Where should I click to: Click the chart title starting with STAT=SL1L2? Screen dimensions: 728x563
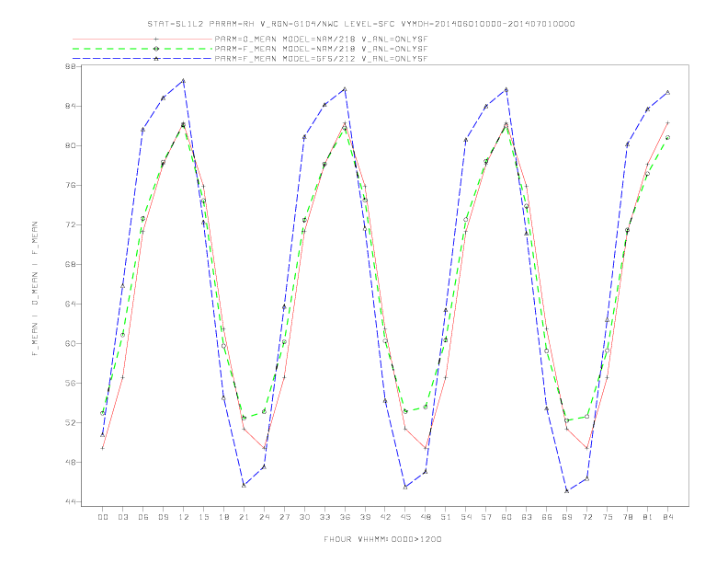point(360,24)
